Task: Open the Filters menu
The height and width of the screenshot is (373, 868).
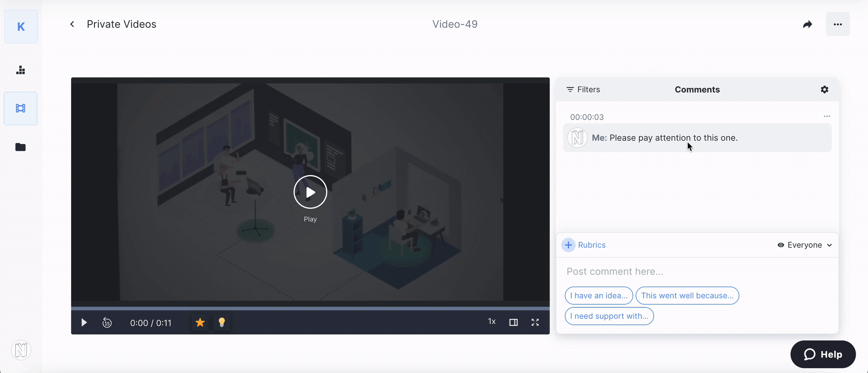Action: [583, 90]
